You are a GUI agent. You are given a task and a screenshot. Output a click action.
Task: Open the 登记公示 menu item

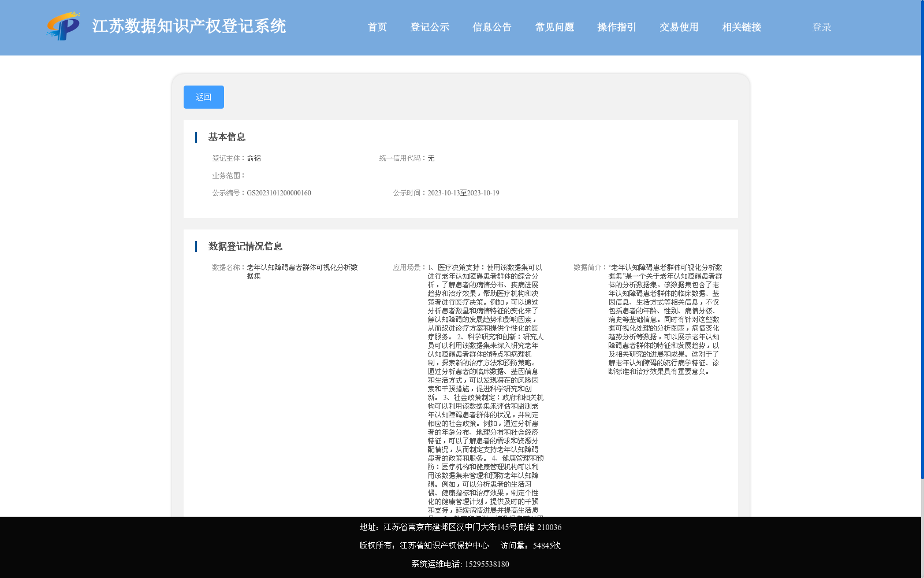tap(430, 27)
